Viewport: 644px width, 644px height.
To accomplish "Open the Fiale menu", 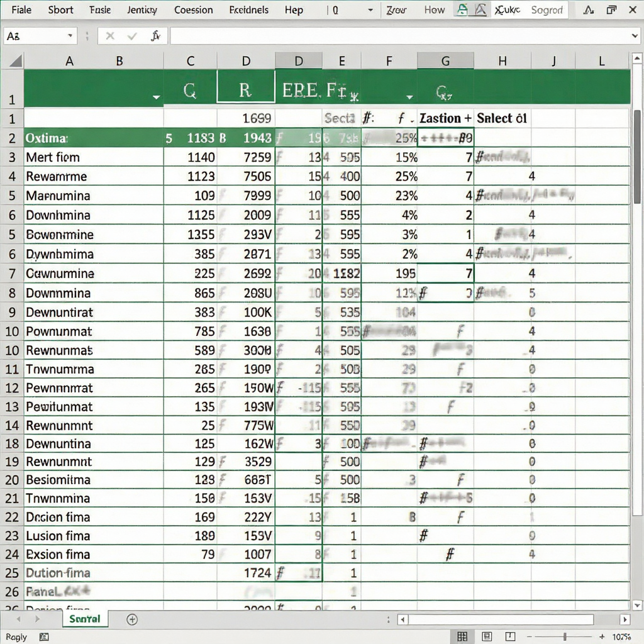I will point(21,10).
